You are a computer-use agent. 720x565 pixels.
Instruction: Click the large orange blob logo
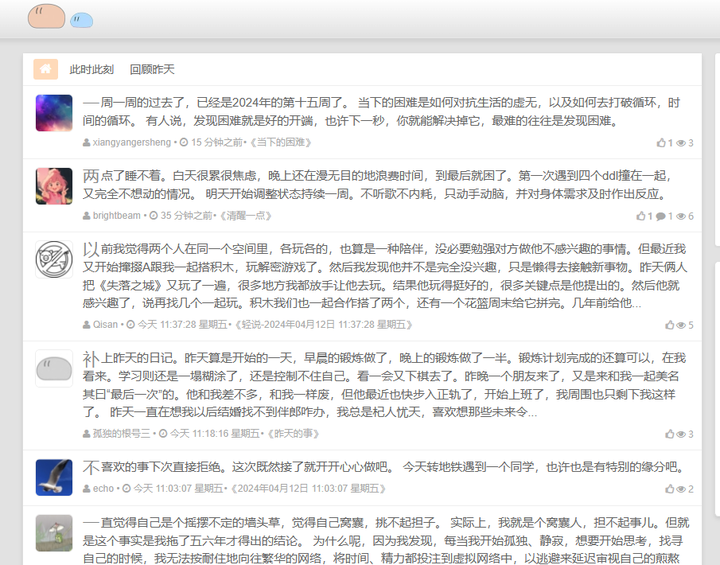pyautogui.click(x=46, y=16)
